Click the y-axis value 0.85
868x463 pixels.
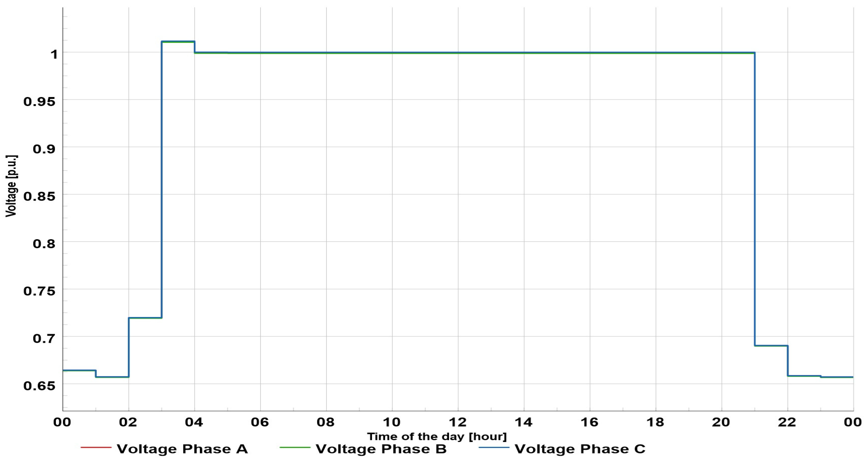(39, 196)
